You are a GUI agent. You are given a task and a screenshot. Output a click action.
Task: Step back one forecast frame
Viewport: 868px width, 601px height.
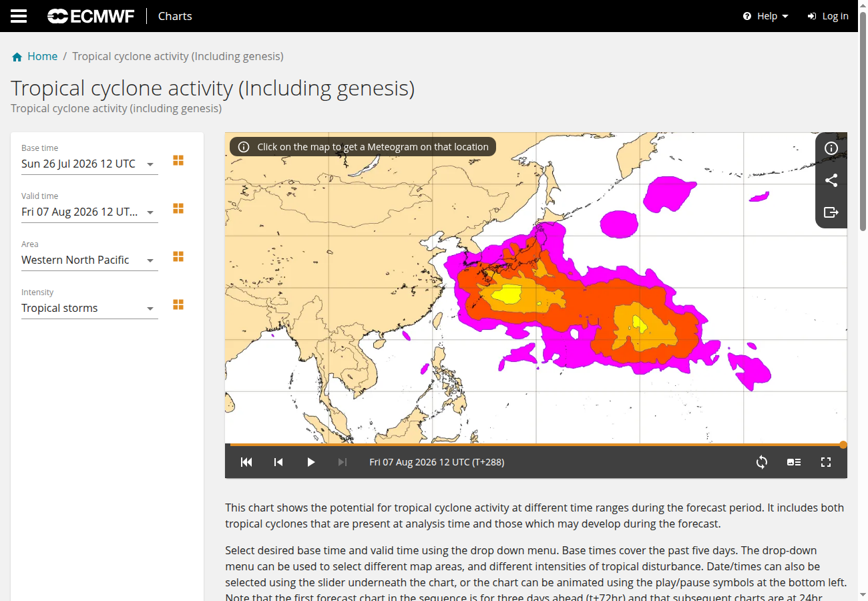(x=278, y=462)
